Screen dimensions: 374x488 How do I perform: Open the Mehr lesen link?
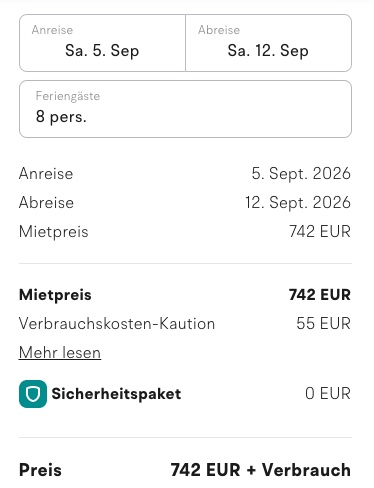tap(60, 353)
